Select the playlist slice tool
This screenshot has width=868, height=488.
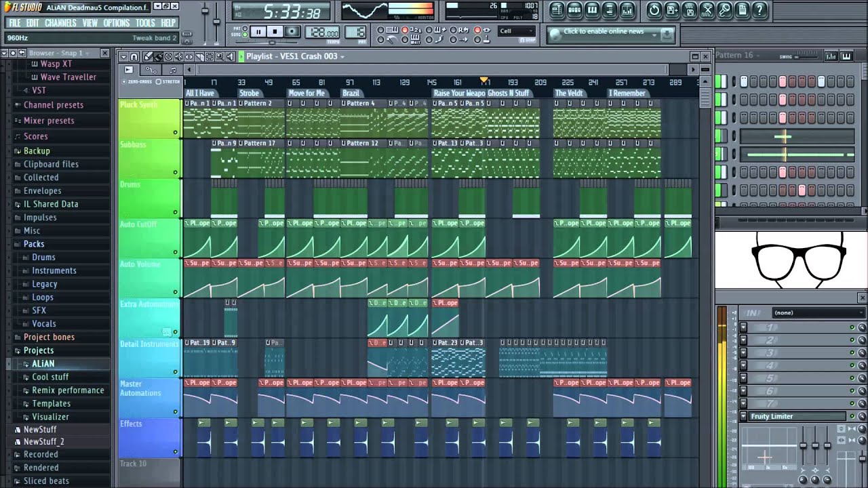coord(199,56)
